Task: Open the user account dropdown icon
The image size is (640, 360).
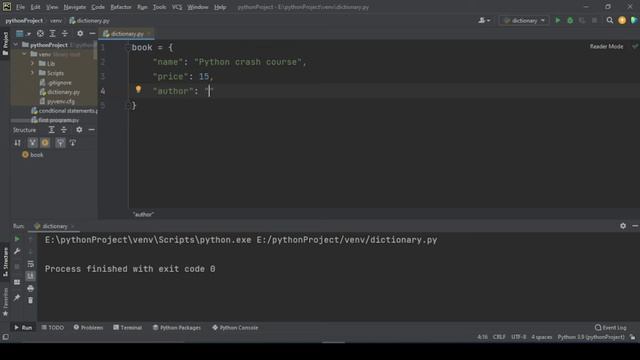Action: [x=484, y=20]
